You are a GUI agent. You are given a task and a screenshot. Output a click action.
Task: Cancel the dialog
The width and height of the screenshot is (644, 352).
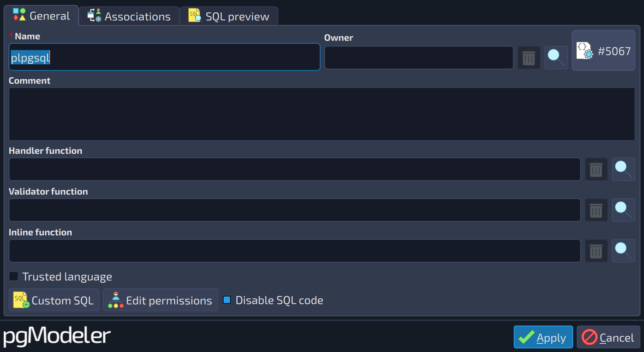click(608, 337)
